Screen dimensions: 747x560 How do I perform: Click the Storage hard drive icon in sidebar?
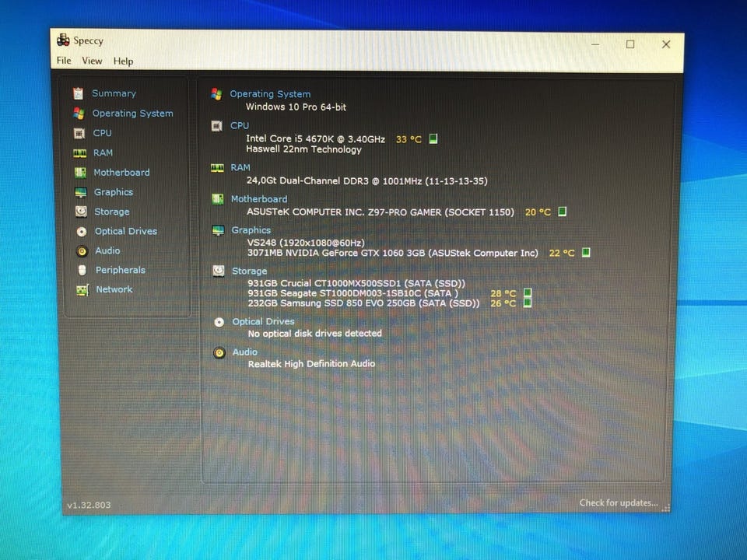[82, 212]
